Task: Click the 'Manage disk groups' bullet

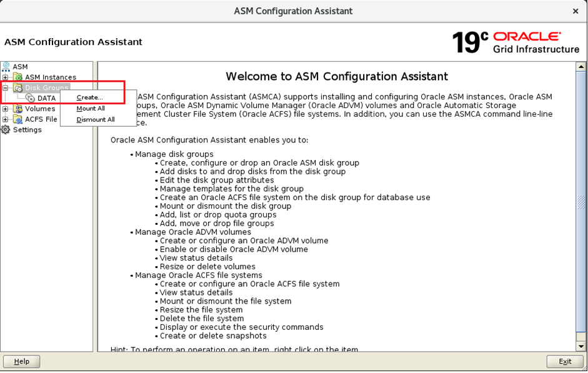Action: 174,154
